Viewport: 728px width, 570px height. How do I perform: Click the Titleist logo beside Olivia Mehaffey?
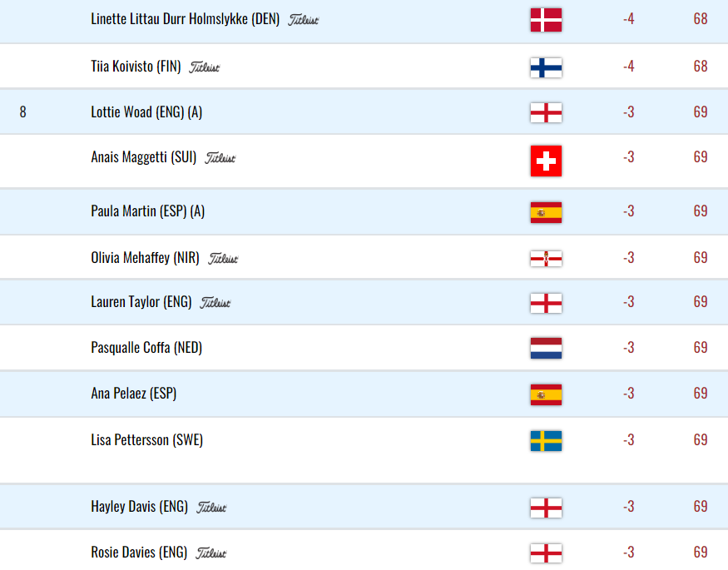(x=223, y=259)
